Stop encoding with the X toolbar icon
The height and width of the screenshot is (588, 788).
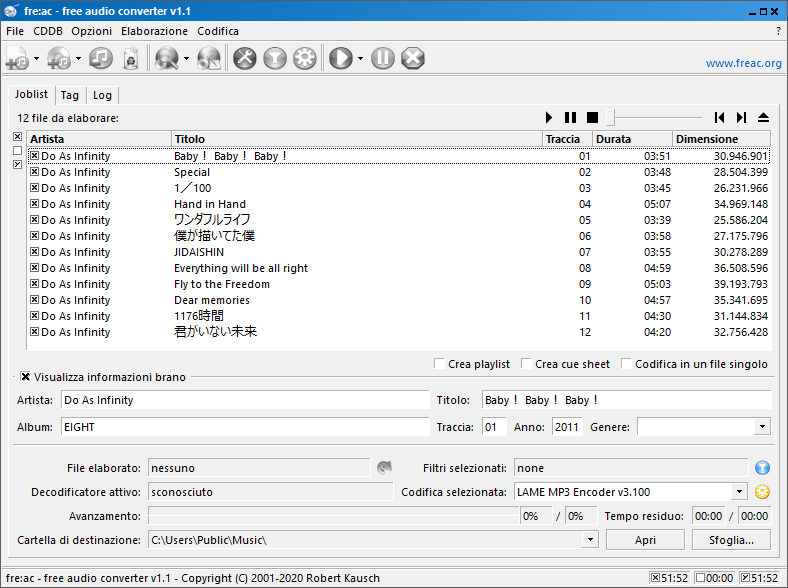pos(413,59)
